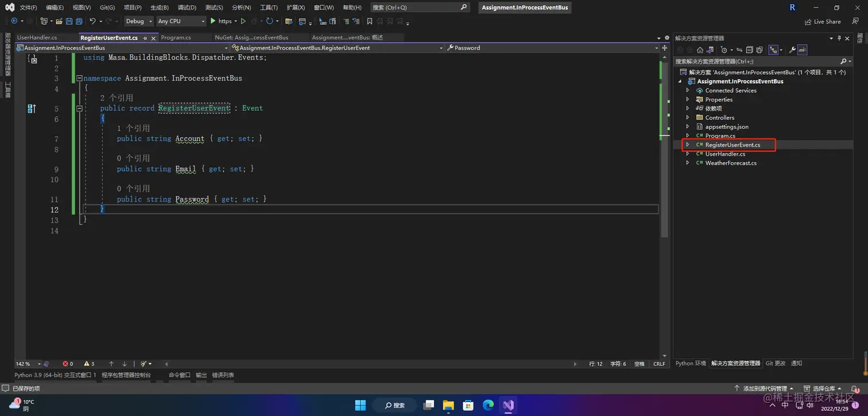Expand the 依赖项 dependencies node

[x=688, y=108]
